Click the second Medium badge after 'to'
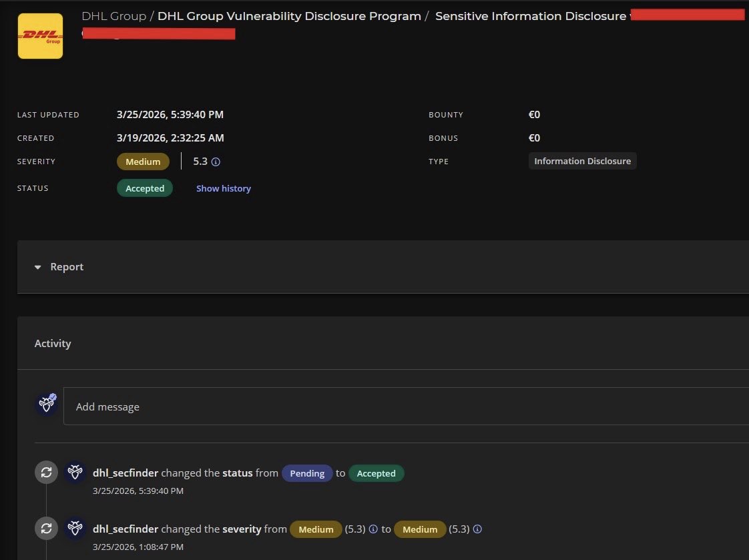 click(x=420, y=529)
